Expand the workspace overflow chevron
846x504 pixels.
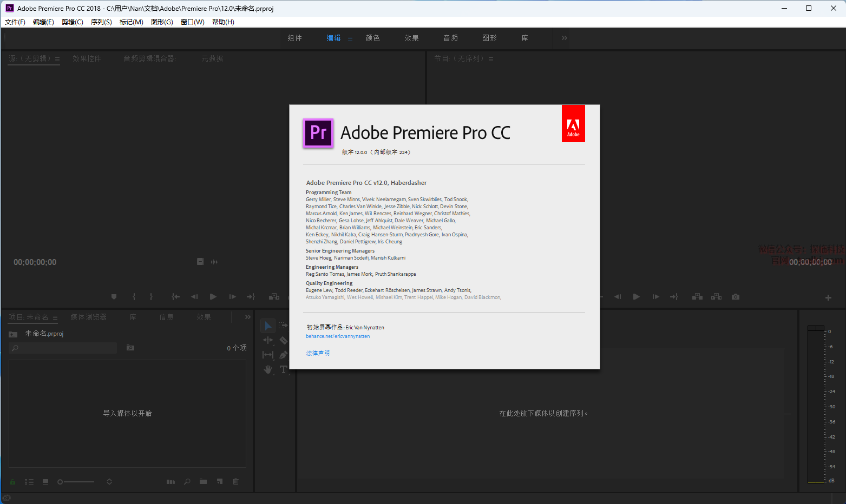[564, 38]
